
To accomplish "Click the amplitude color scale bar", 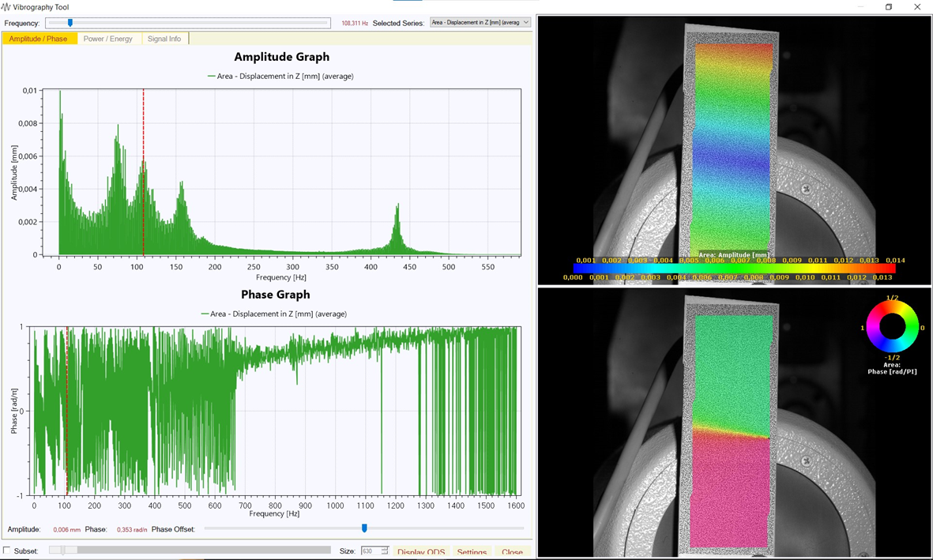I will click(x=734, y=269).
